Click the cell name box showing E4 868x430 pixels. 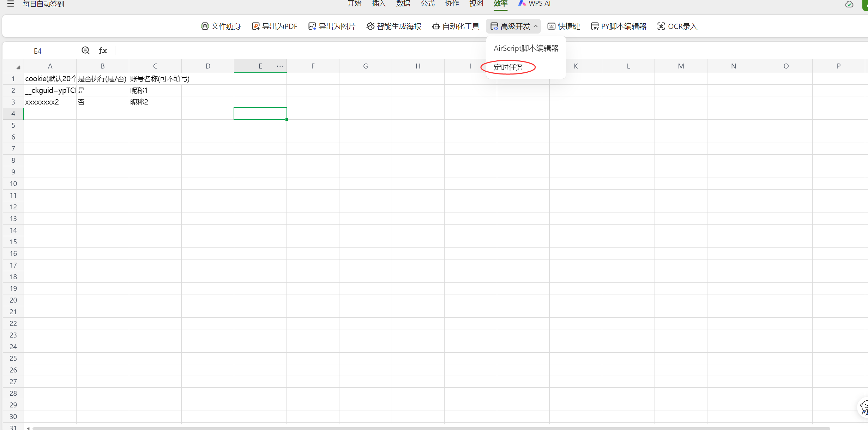coord(38,51)
